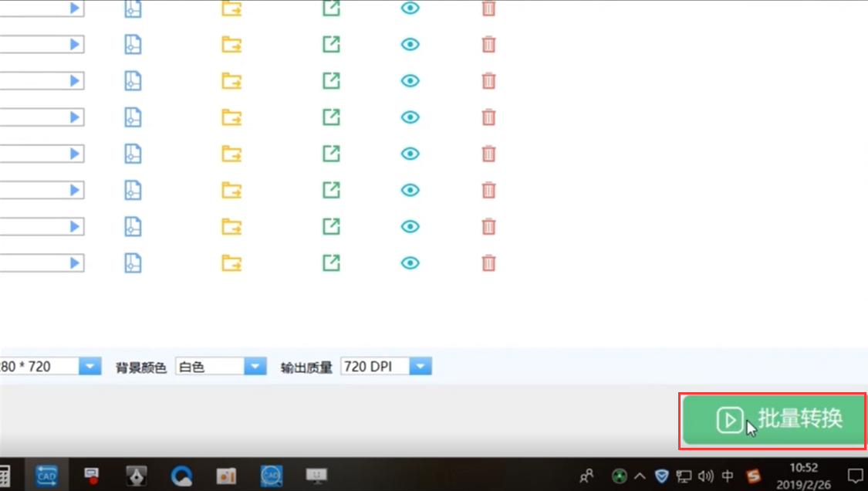Click the play arrow in the bottom list row
Screen dimensions: 868x491
tap(75, 263)
